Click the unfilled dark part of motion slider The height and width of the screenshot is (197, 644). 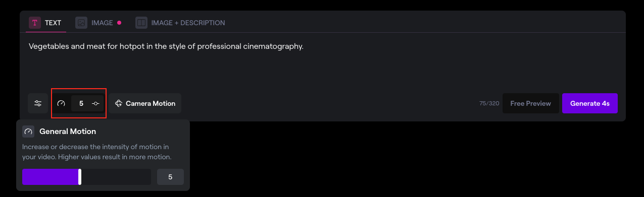(x=116, y=177)
